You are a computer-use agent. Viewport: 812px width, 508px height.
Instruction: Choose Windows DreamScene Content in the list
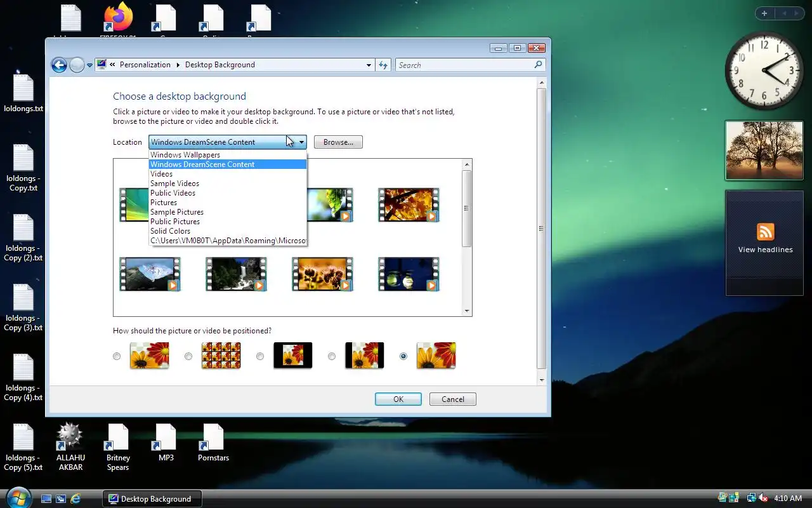(228, 164)
